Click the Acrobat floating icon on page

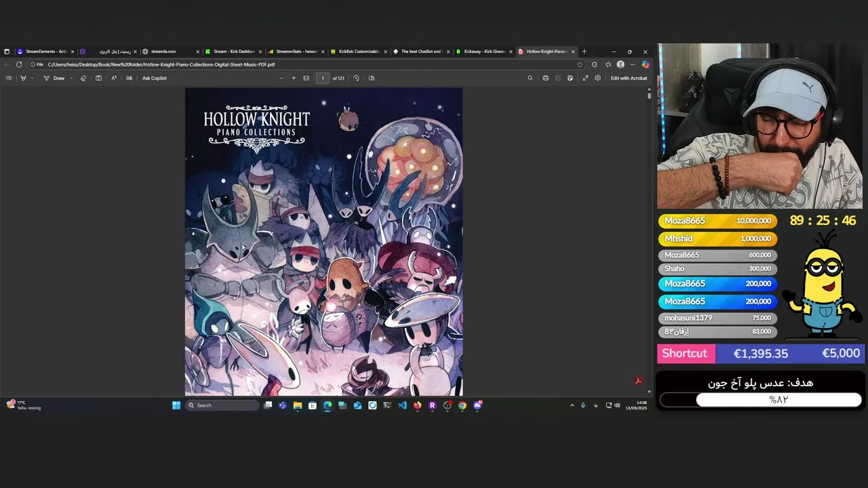[x=638, y=381]
